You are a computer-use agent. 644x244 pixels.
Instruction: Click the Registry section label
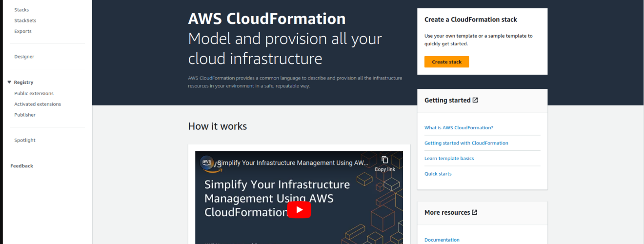click(23, 82)
